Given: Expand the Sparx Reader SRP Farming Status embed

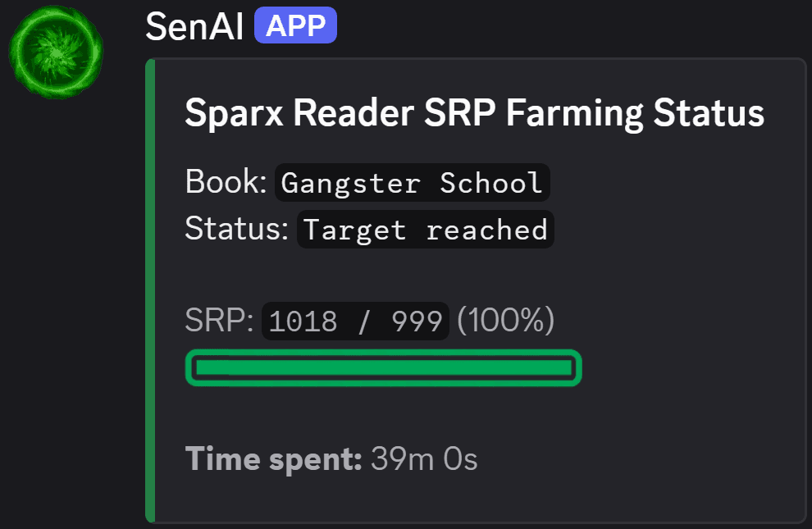Looking at the screenshot, I should 474,112.
